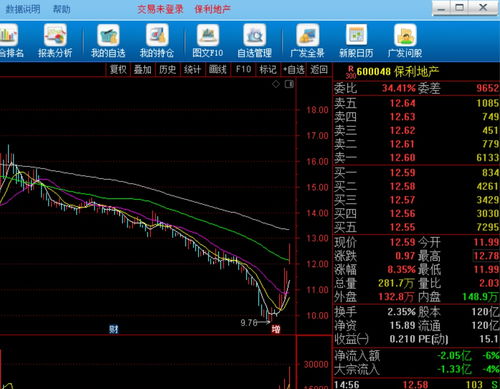Click 净资 value 15.89
This screenshot has height=389, width=500.
click(403, 325)
